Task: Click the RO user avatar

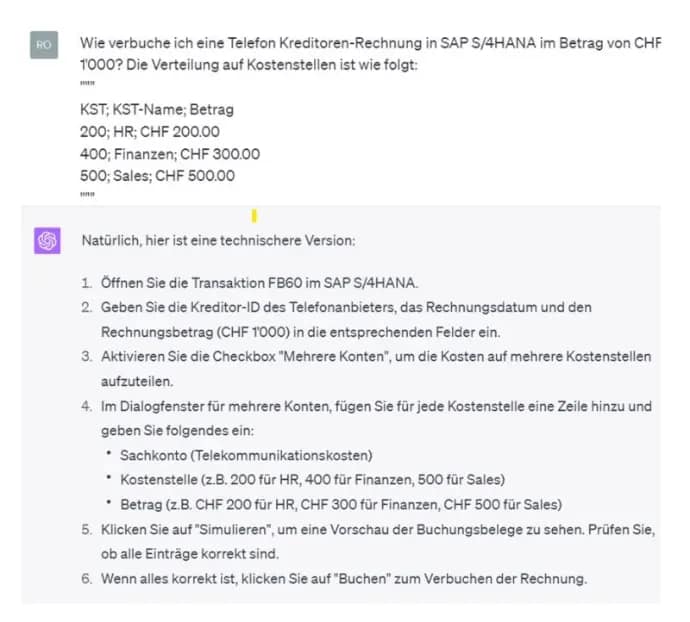Action: click(44, 45)
